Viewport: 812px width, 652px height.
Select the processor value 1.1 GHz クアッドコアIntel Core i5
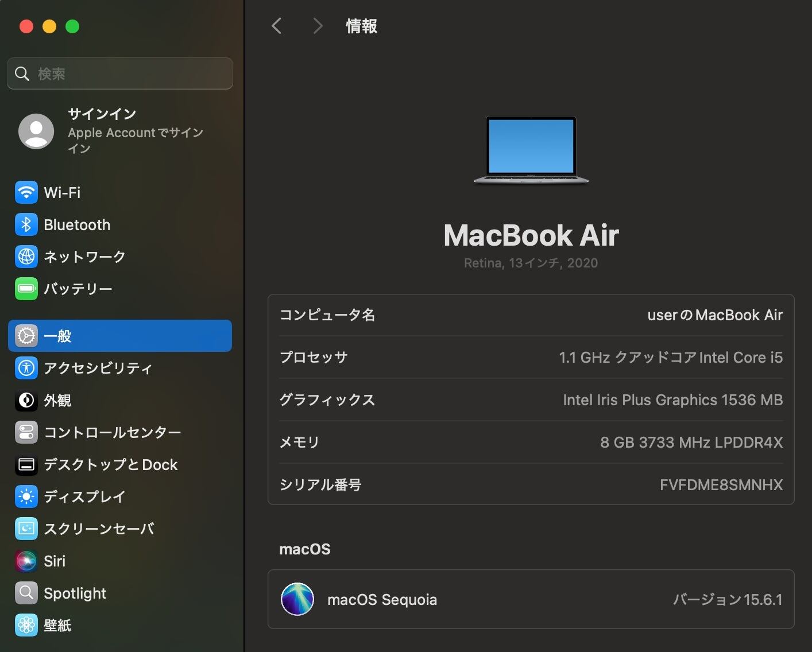click(671, 358)
